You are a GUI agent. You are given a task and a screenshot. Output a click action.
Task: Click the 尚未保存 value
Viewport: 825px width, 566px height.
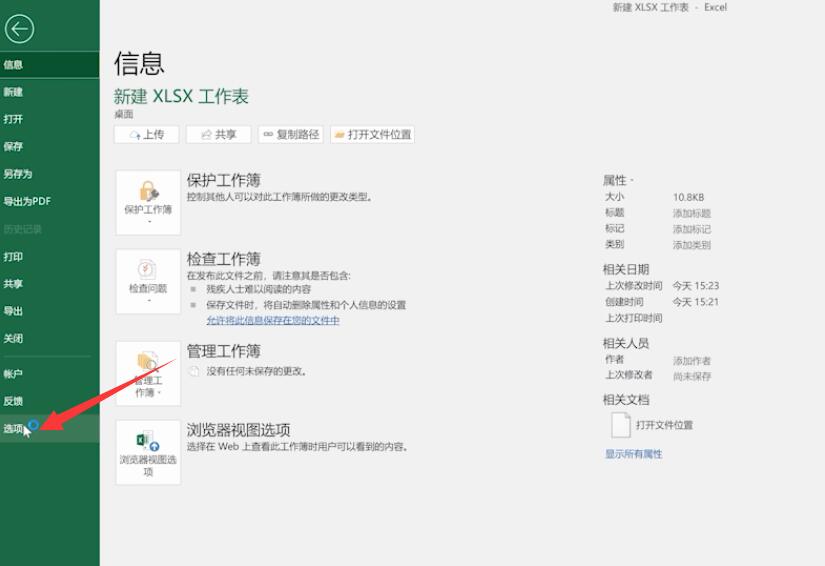[692, 377]
